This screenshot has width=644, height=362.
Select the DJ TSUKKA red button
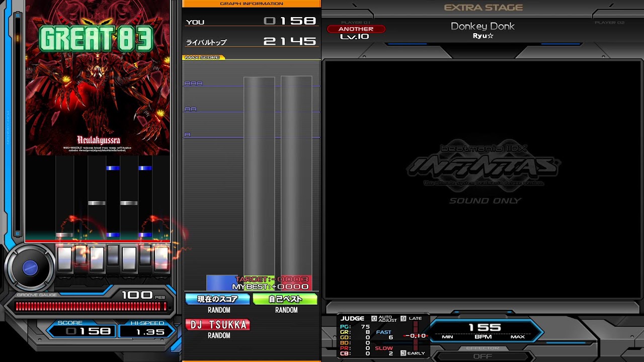pos(218,325)
